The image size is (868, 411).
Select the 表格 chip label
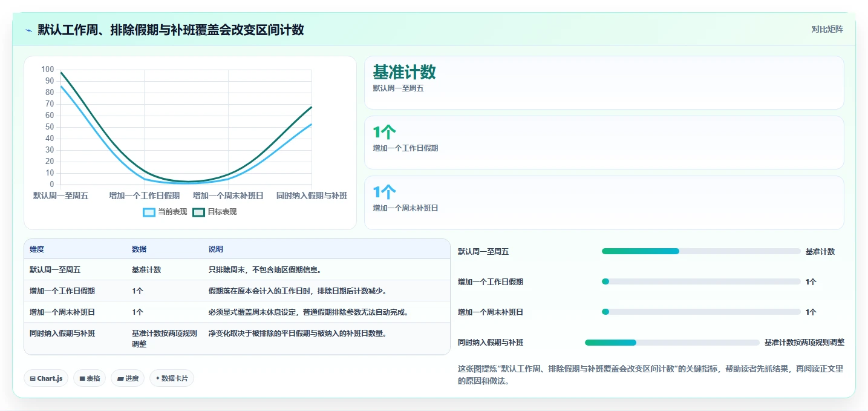[93, 378]
